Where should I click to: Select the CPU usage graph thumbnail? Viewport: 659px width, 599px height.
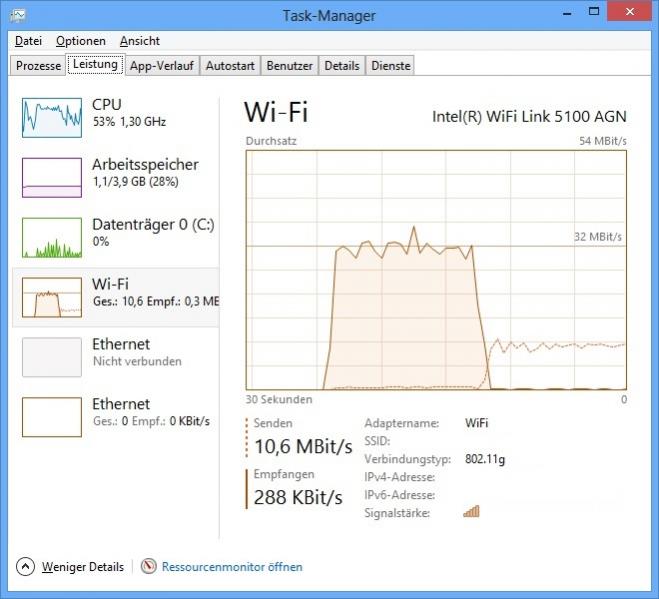[x=52, y=117]
